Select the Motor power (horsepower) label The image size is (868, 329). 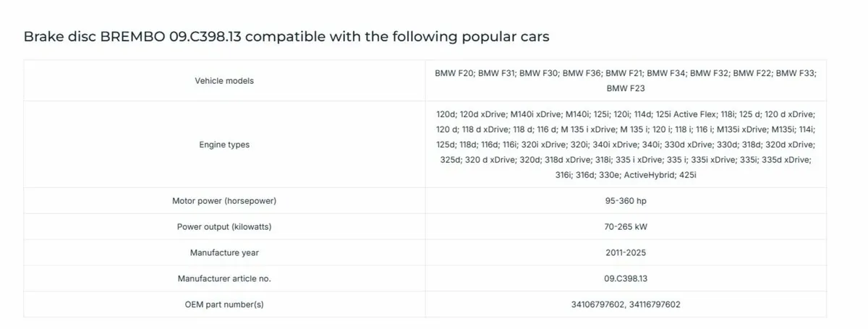tap(224, 200)
